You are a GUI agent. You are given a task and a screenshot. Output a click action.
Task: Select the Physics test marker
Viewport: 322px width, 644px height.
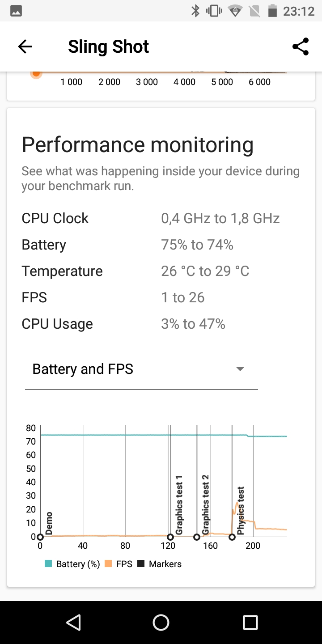232,537
